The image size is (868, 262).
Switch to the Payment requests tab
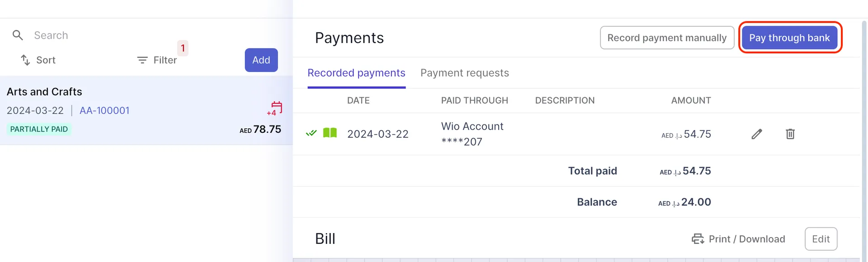[464, 73]
